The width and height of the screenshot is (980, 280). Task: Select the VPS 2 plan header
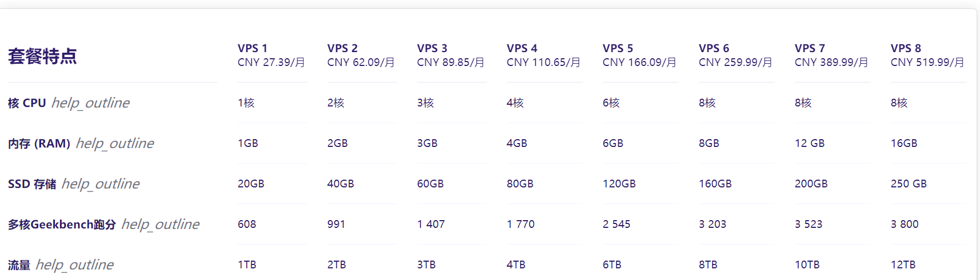pyautogui.click(x=342, y=48)
